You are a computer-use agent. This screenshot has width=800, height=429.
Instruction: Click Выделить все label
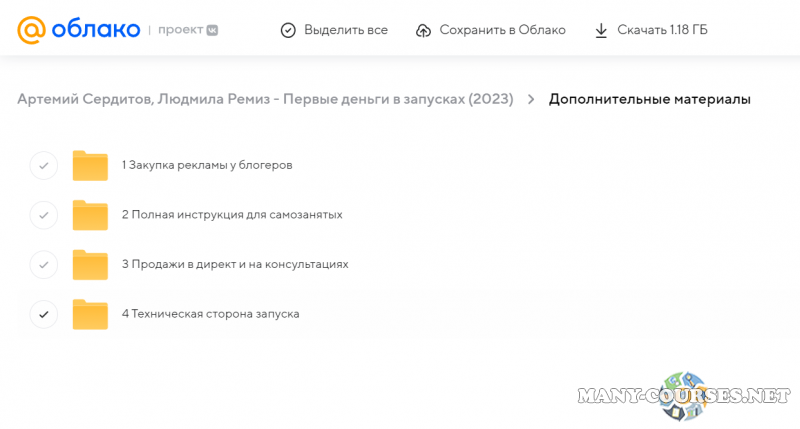[x=346, y=30]
